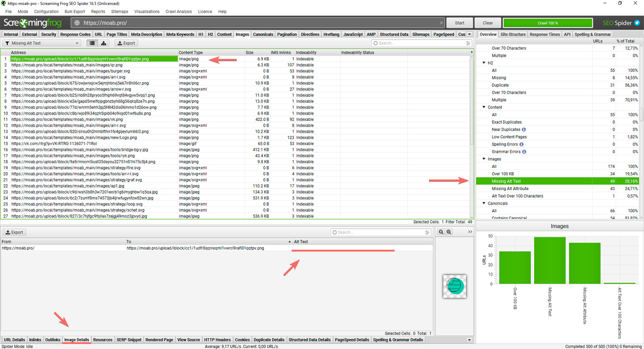The image size is (644, 349).
Task: Open the Twitter bird icon link
Action: pyautogui.click(x=637, y=23)
